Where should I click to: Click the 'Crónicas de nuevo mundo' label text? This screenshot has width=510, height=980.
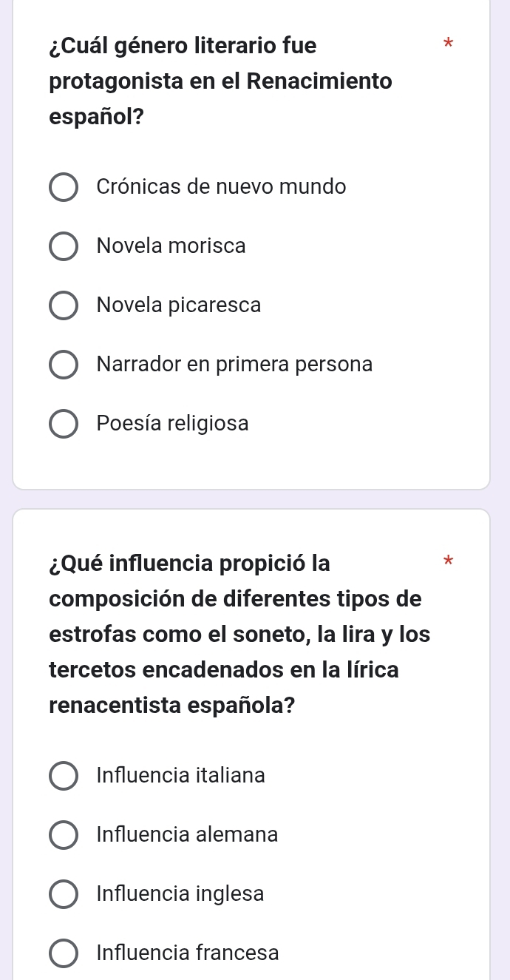[221, 186]
